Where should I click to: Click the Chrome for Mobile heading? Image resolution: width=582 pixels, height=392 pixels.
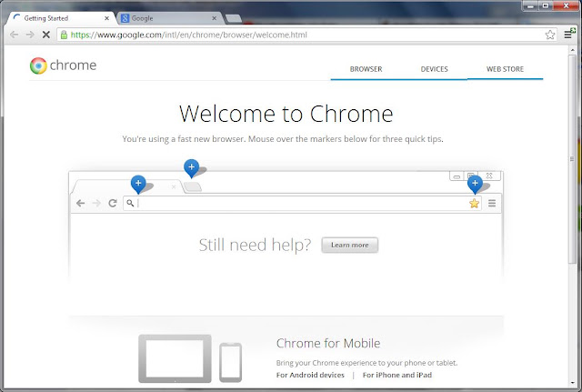point(328,343)
